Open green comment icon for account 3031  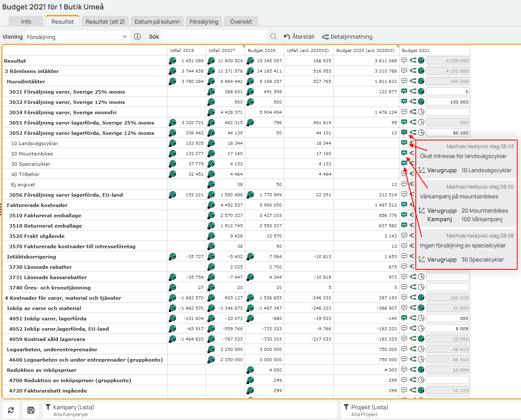(x=404, y=91)
